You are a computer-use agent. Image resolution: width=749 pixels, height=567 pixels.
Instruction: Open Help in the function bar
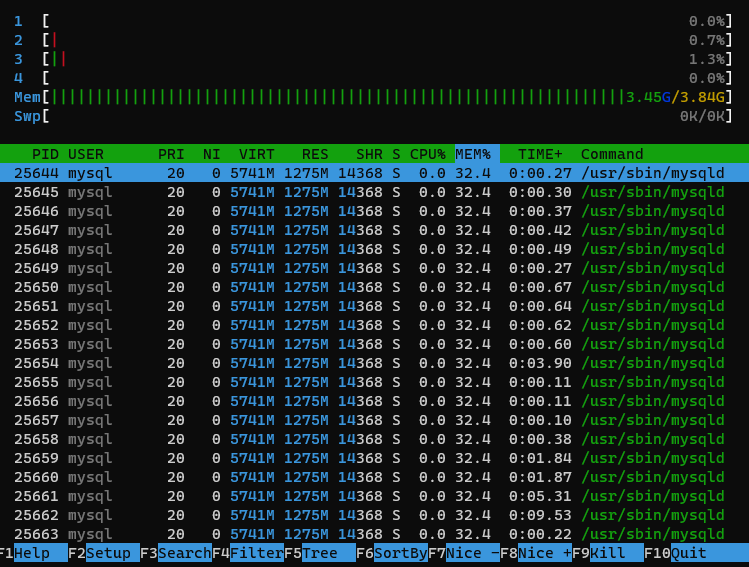41,553
